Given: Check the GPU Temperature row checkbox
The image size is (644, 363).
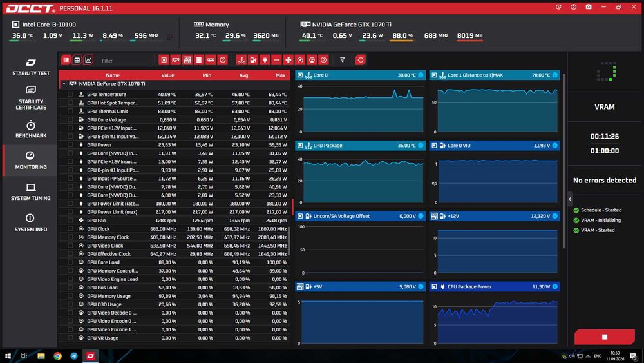Looking at the screenshot, I should tap(70, 95).
